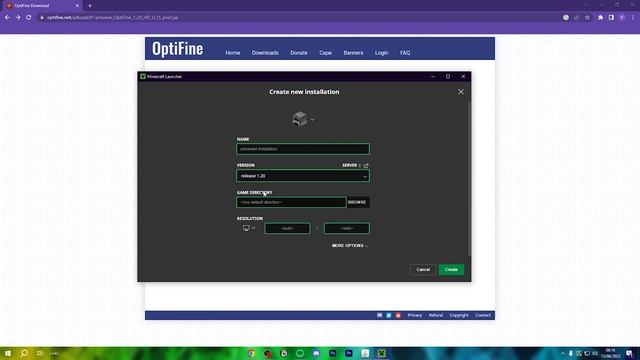
Task: Open the Windows Start menu
Action: (x=8, y=353)
